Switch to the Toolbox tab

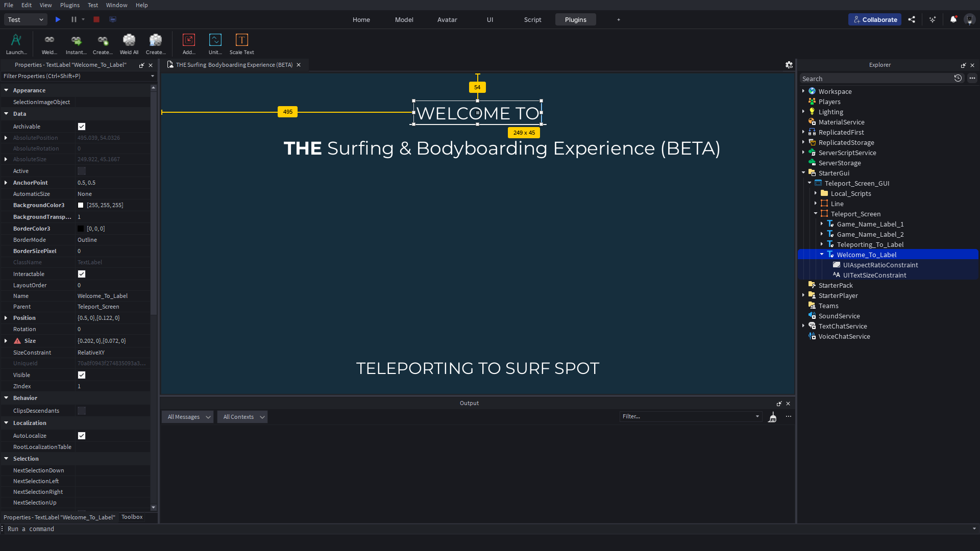click(x=132, y=517)
